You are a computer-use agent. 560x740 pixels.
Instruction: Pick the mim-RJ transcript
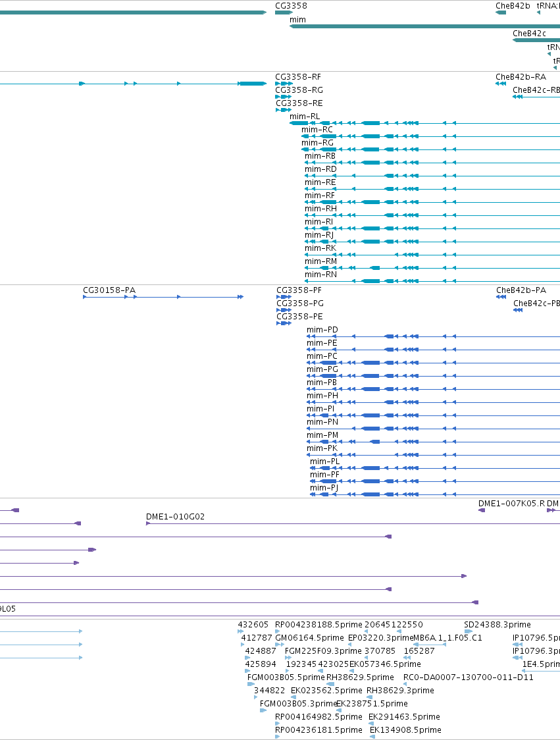tap(319, 236)
